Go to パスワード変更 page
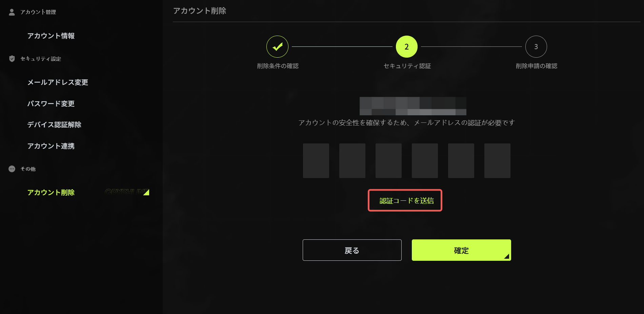 (x=51, y=104)
